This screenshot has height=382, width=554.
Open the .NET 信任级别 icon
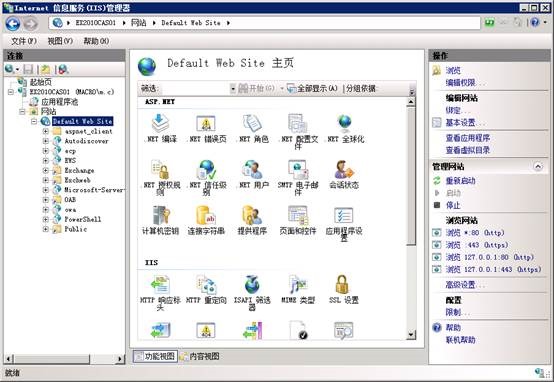click(x=206, y=177)
